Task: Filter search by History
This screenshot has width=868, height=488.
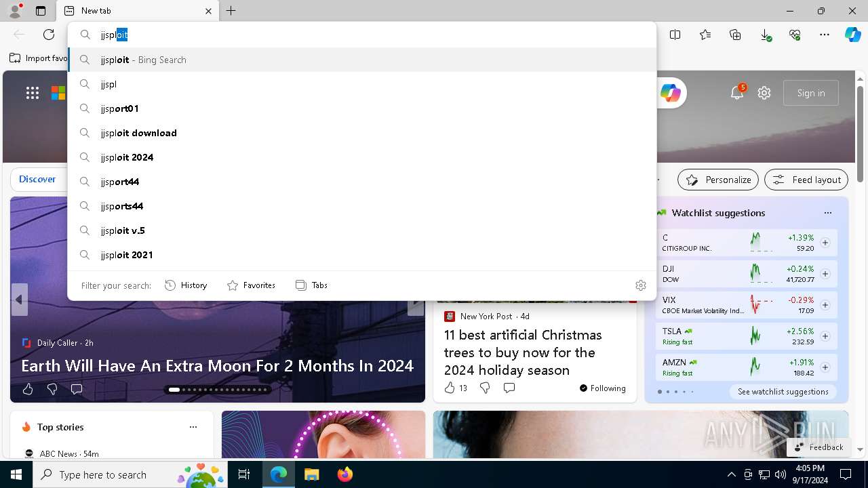Action: 186,285
